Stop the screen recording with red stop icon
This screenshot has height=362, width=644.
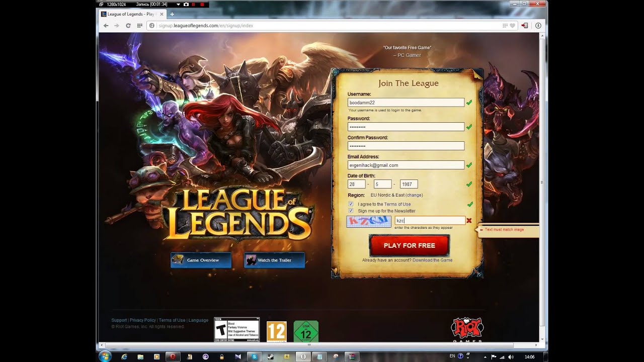[202, 4]
